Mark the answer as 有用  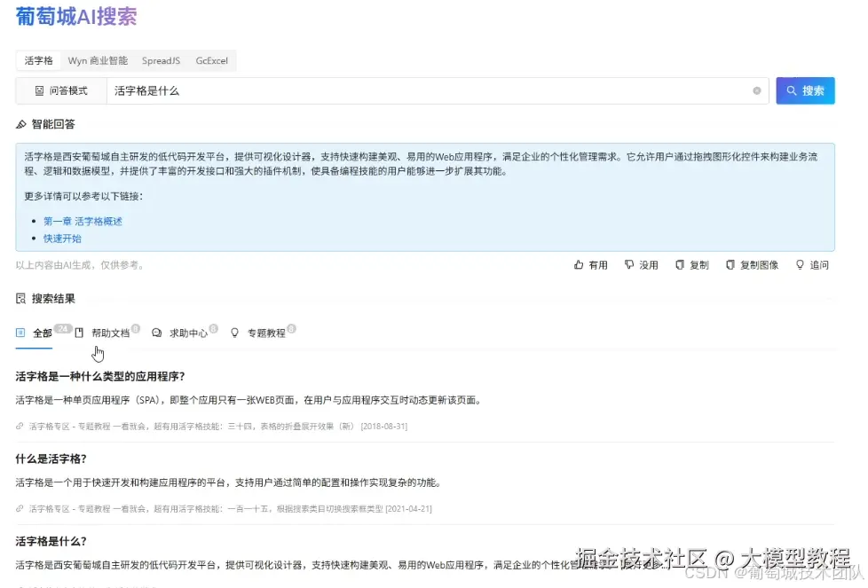coord(591,265)
